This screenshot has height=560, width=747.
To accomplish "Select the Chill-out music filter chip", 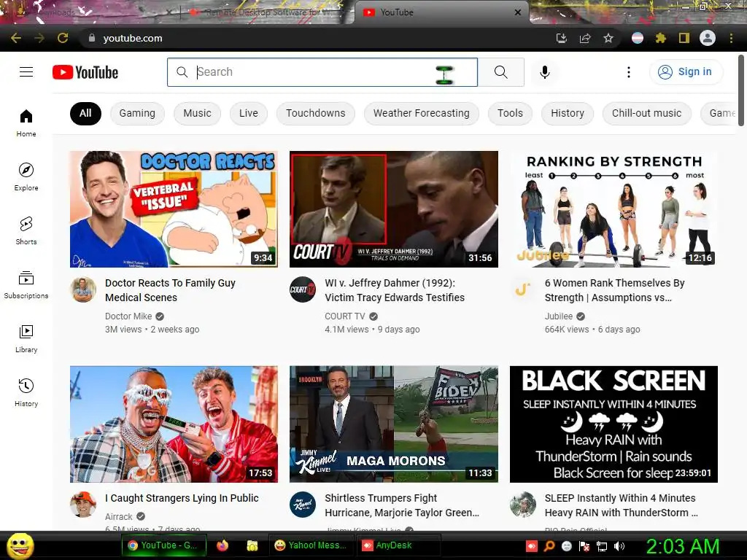I will pos(646,113).
